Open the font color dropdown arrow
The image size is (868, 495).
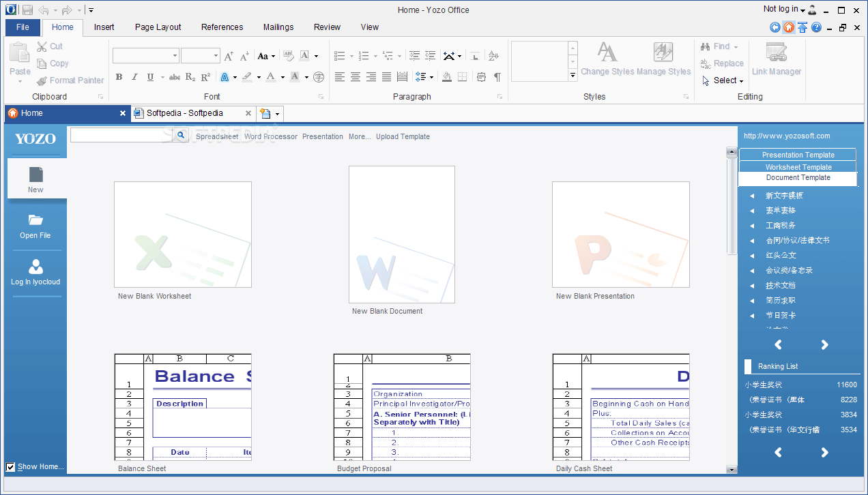(x=283, y=77)
